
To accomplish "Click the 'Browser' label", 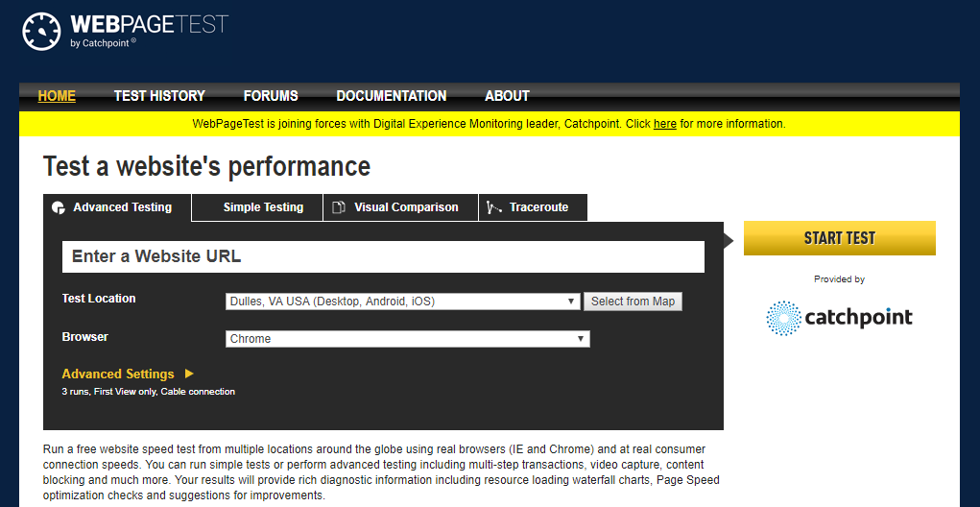I will (85, 337).
